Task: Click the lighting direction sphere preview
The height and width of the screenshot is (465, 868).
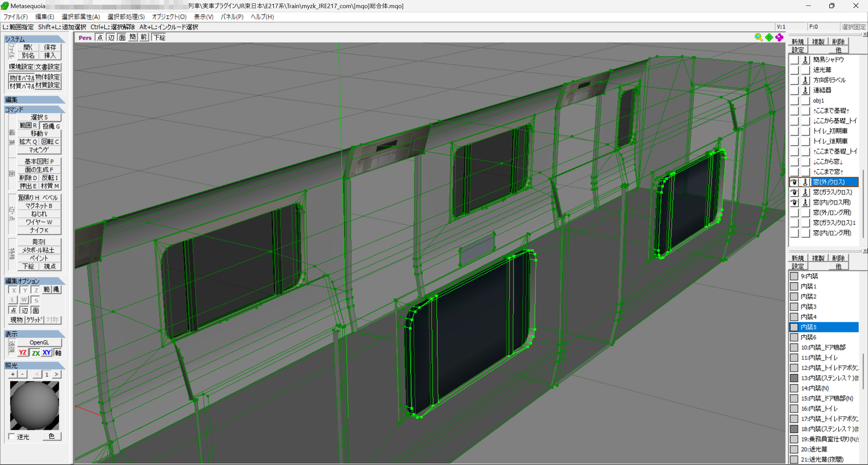Action: 34,406
